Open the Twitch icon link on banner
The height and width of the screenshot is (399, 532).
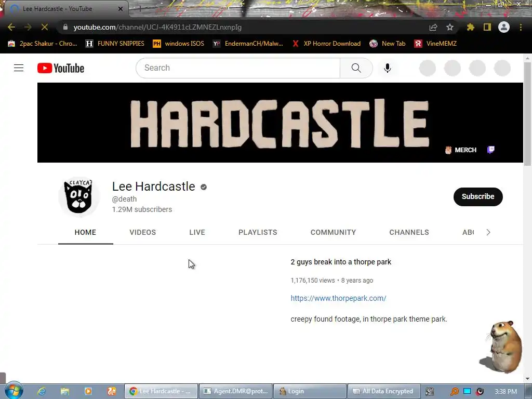tap(491, 150)
